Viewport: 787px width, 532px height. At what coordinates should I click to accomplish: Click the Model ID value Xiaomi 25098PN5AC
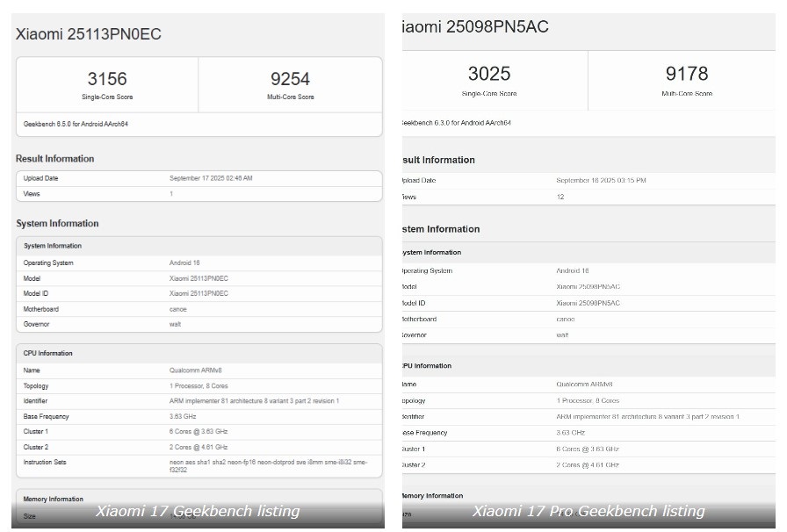(x=588, y=303)
